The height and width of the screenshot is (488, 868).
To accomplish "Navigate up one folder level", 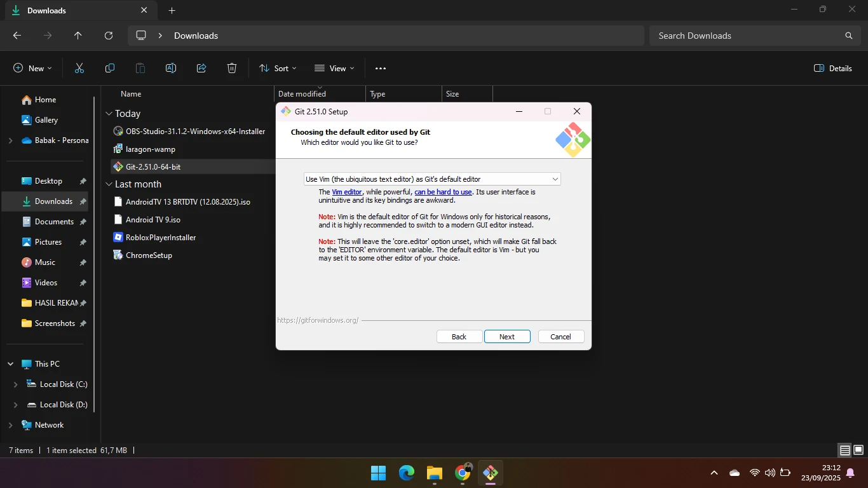I will click(78, 36).
